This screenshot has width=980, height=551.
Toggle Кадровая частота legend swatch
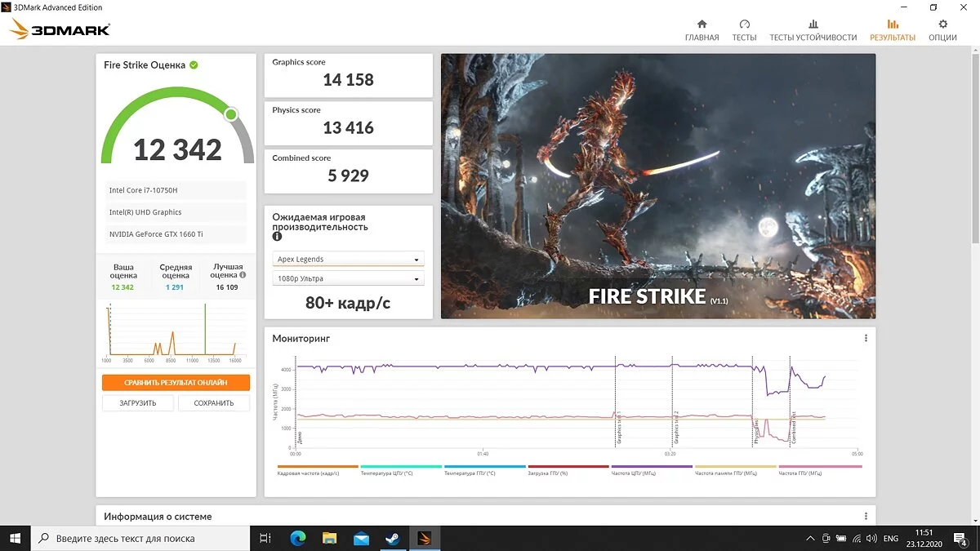(318, 467)
